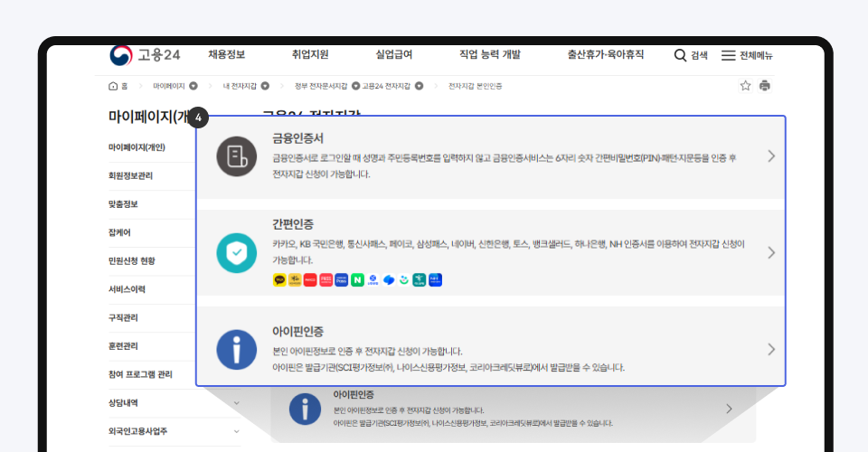Image resolution: width=868 pixels, height=452 pixels.
Task: Click the 금융인증서 heading text
Action: click(x=297, y=138)
